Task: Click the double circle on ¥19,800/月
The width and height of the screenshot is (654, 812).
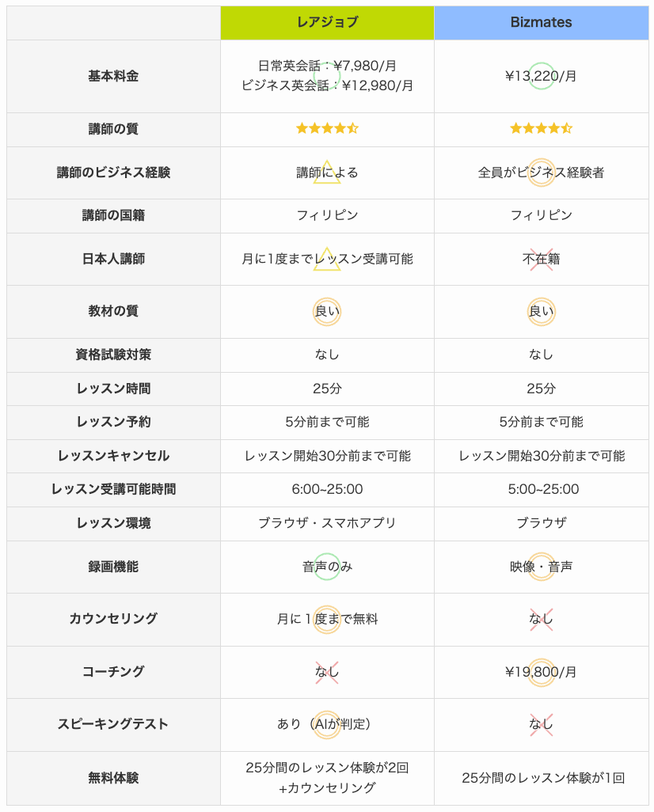Action: click(541, 672)
